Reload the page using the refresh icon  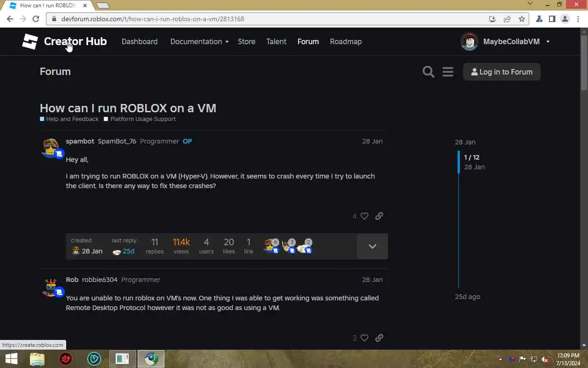tap(36, 19)
